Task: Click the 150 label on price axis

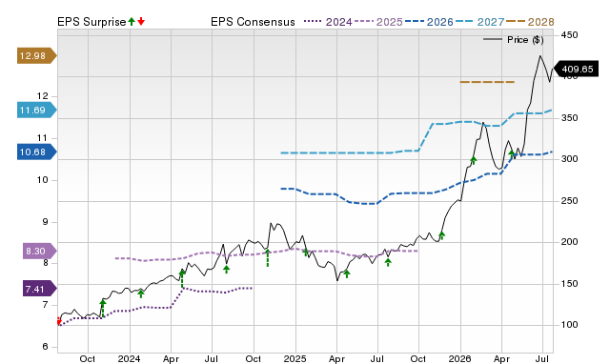Action: click(569, 284)
